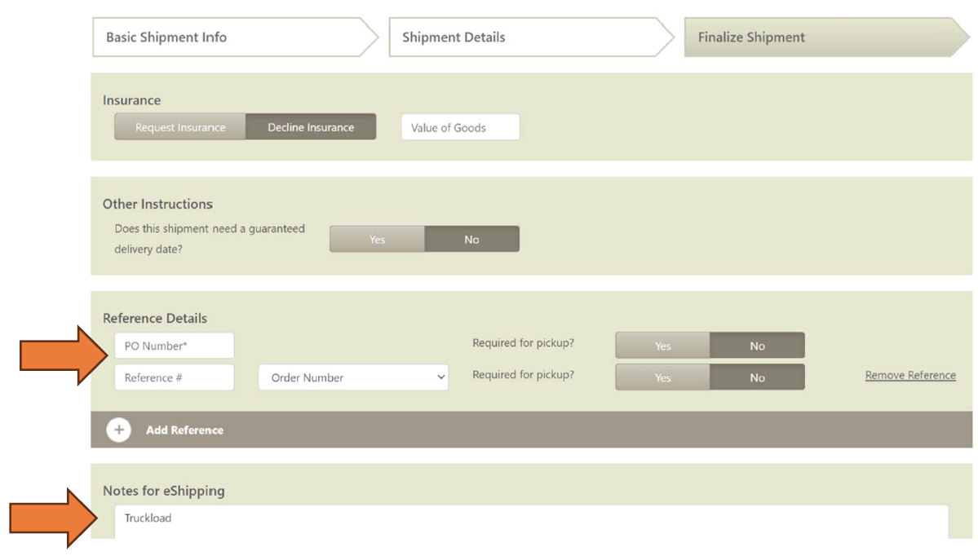This screenshot has width=978, height=560.
Task: Choose Request Insurance option
Action: tap(180, 127)
